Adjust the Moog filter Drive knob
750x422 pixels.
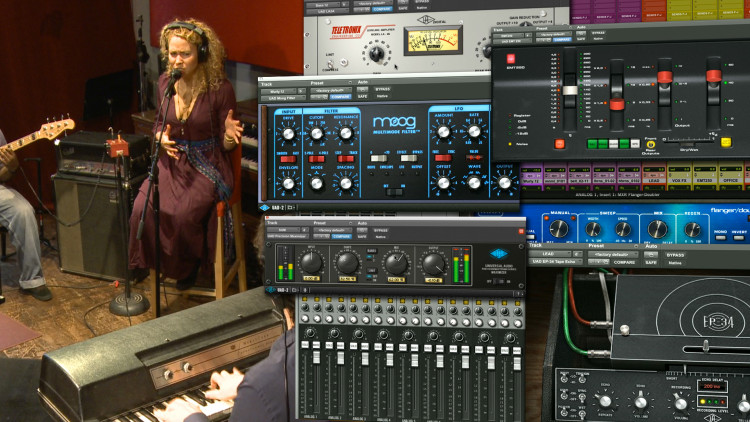point(288,134)
